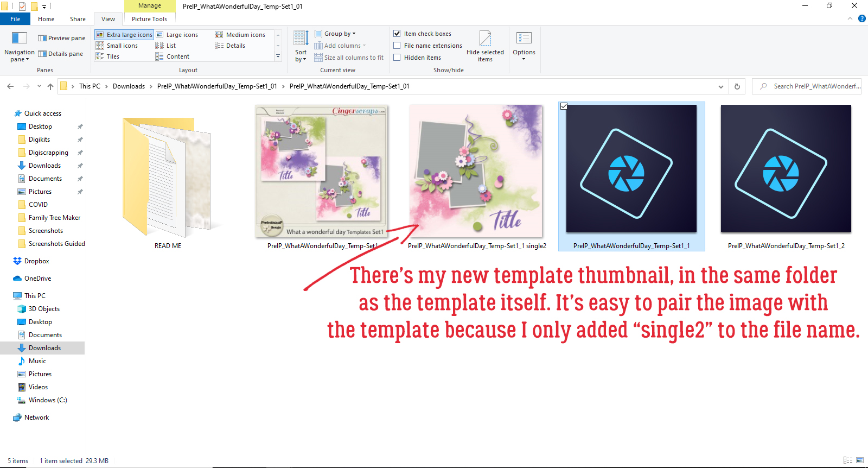Image resolution: width=868 pixels, height=468 pixels.
Task: Collapse the ribbon with chevron
Action: [x=850, y=18]
